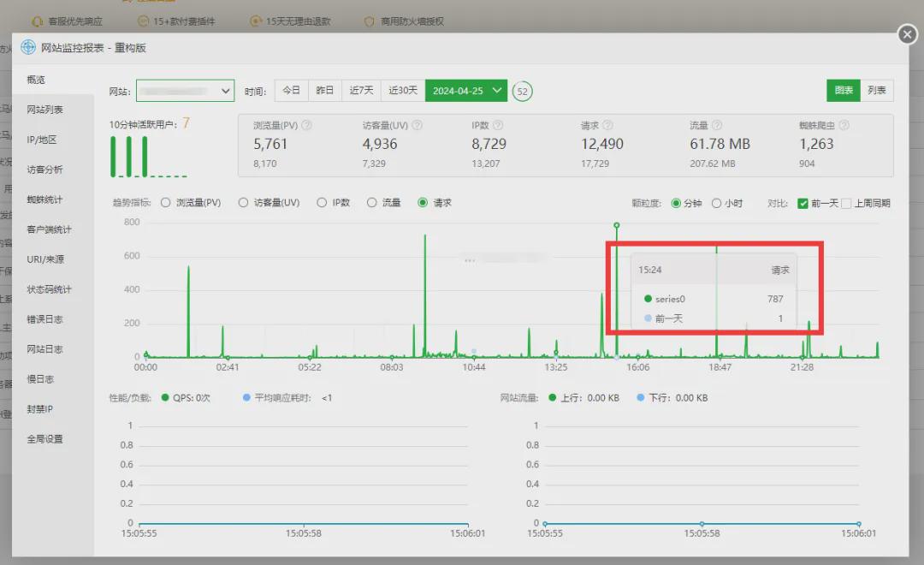Select the 浏览量(PV) trend radio button

tap(166, 202)
